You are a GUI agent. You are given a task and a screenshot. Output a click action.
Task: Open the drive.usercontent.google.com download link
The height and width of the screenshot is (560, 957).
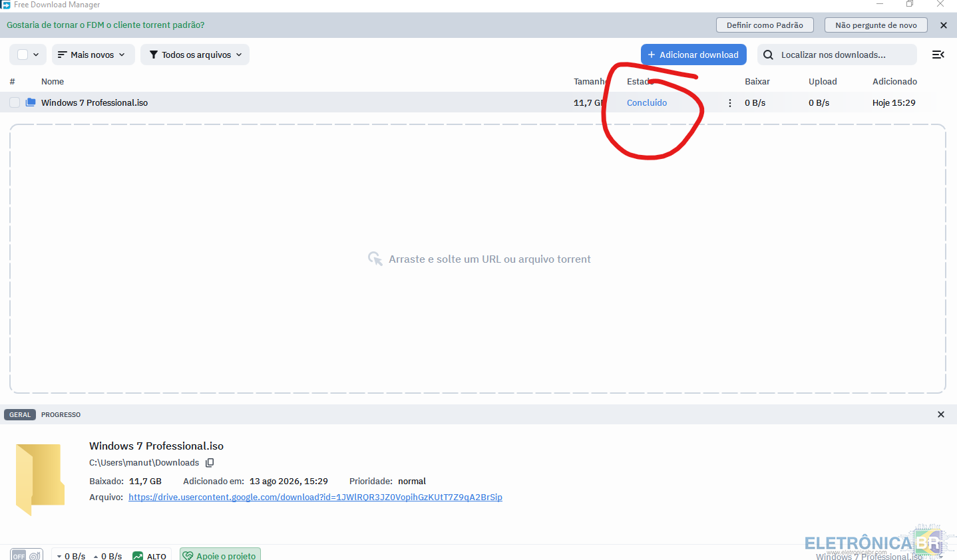coord(315,497)
